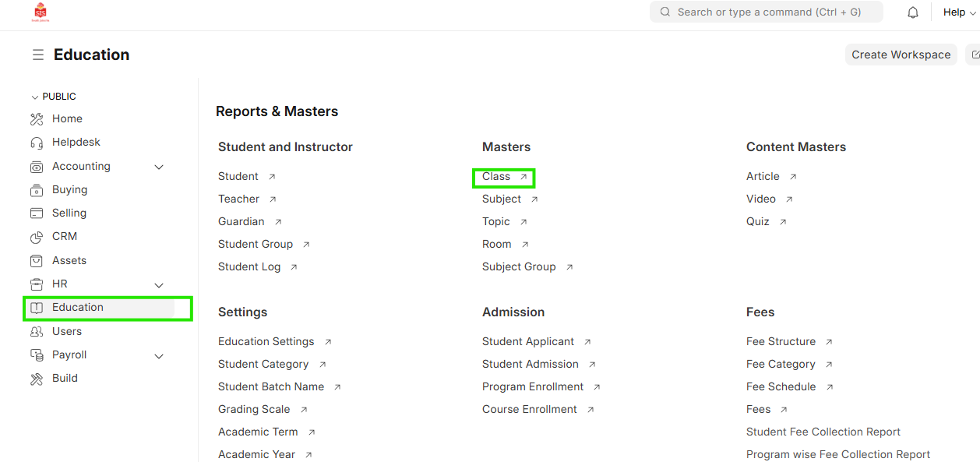Image resolution: width=980 pixels, height=462 pixels.
Task: Focus the search or command bar
Action: 767,12
